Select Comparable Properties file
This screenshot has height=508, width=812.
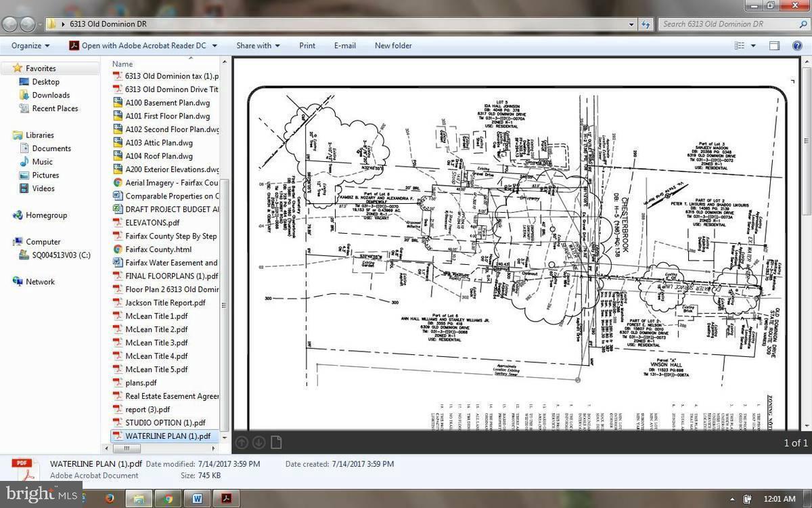point(166,196)
